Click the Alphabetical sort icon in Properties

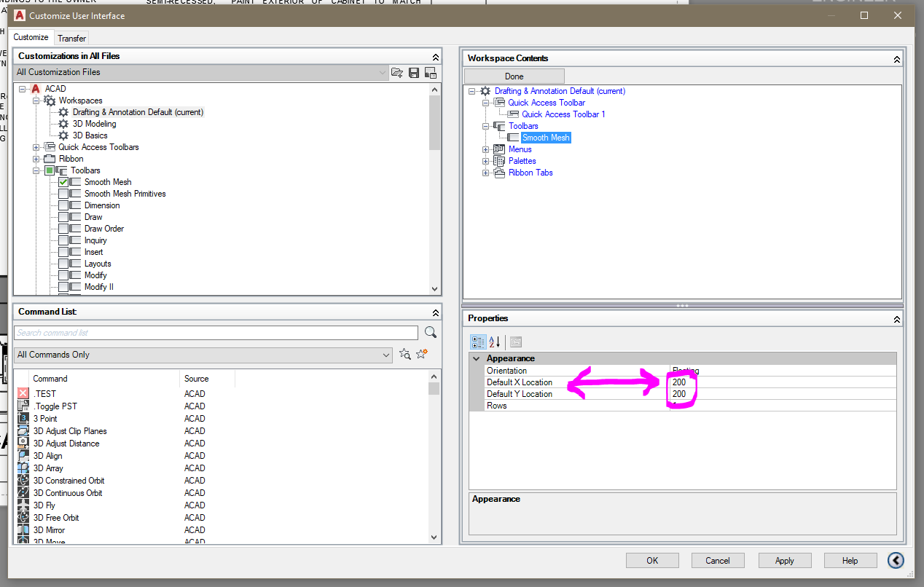tap(494, 342)
